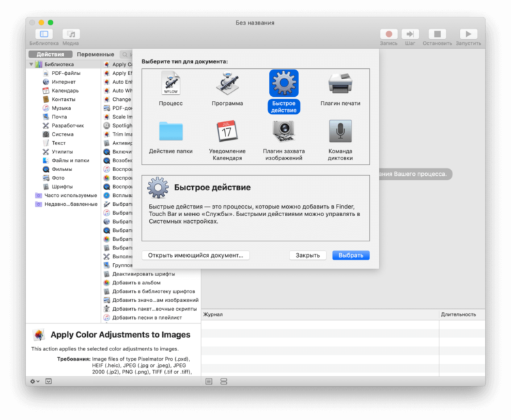Viewport: 511px width, 420px height.
Task: Show the variables split view button
Action: click(x=223, y=382)
